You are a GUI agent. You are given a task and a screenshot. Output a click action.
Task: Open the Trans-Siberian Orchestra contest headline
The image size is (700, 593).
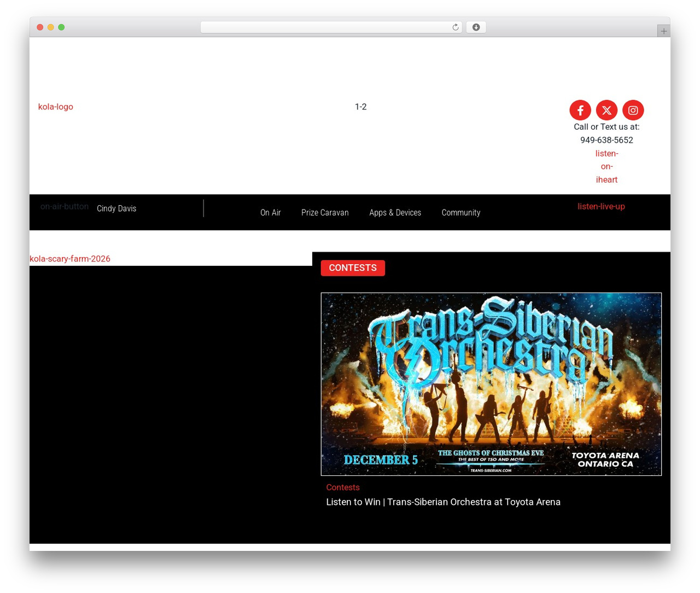(x=444, y=502)
